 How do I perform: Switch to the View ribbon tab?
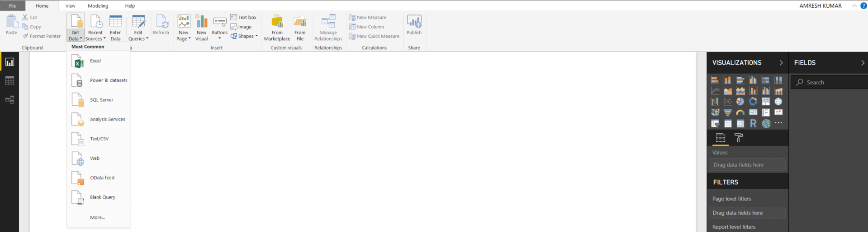point(70,6)
